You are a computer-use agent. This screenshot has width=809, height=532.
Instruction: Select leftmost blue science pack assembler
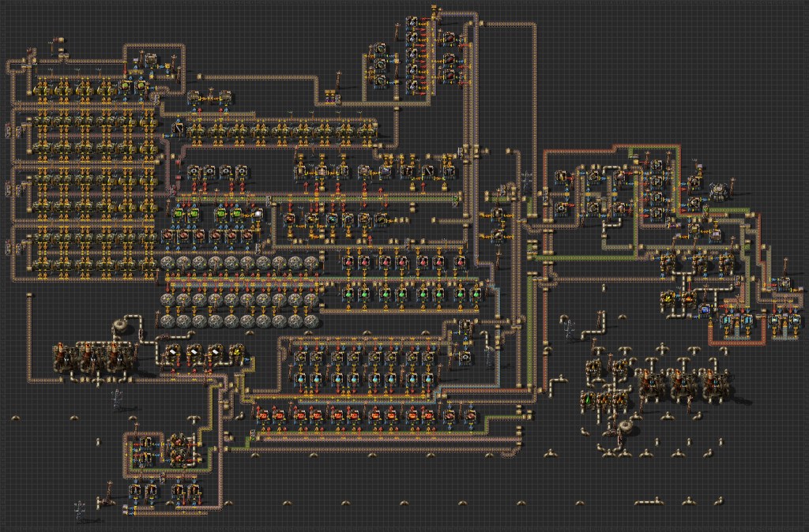(x=300, y=378)
